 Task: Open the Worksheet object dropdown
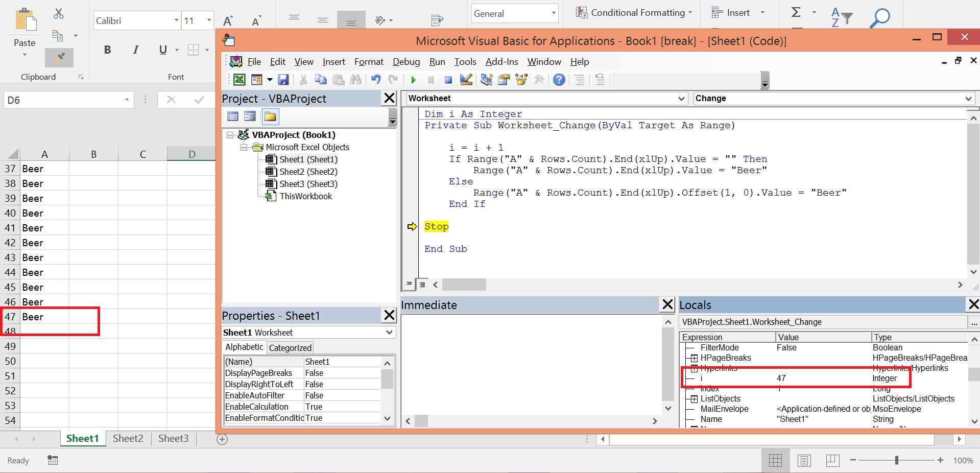681,98
